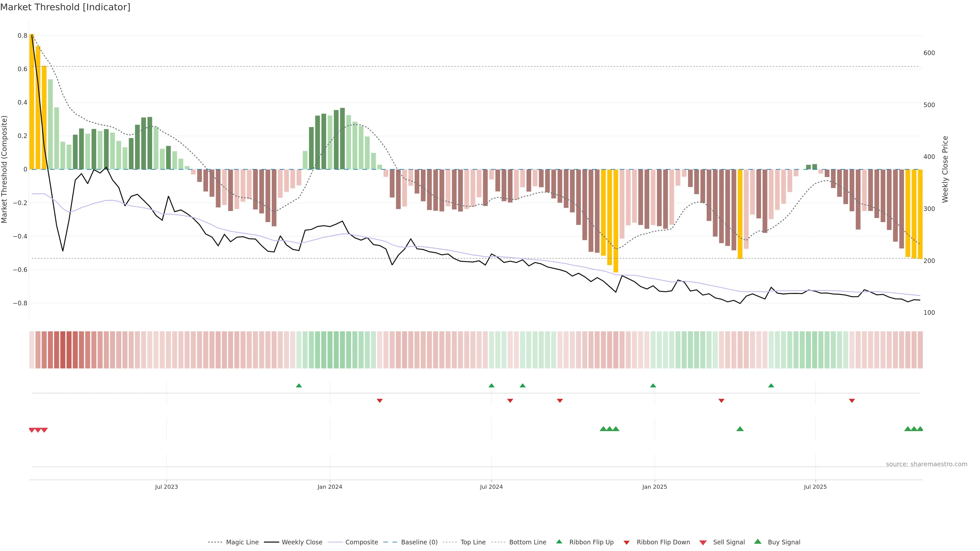Click the Ribbon Flip Up legend triangle
The image size is (980, 551).
coord(559,542)
